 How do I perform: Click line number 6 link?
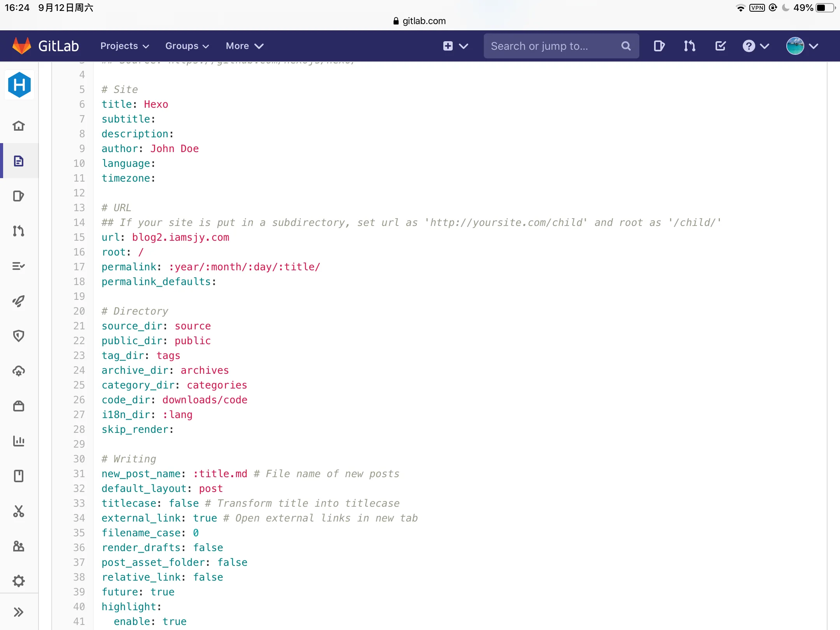click(82, 104)
